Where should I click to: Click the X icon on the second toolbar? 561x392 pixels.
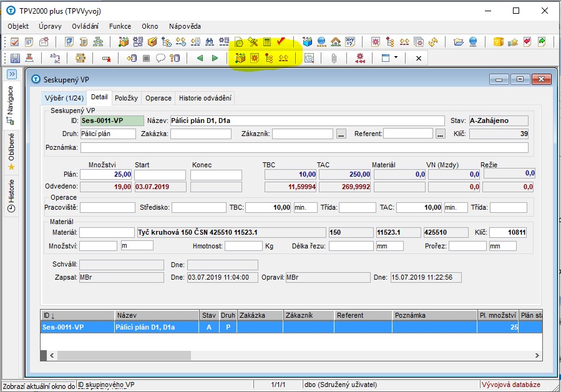pos(419,58)
